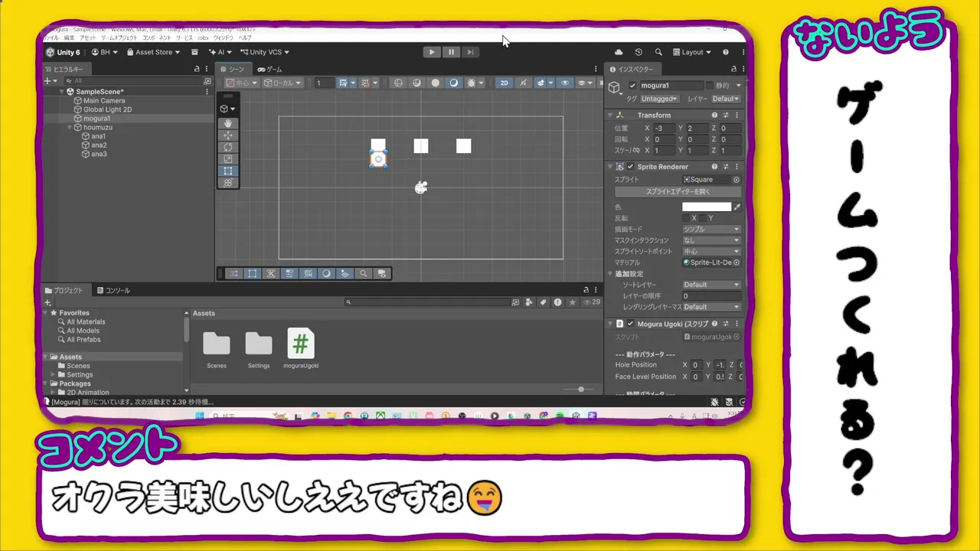Toggle the 2D view mode button
This screenshot has height=551, width=980.
click(x=504, y=83)
